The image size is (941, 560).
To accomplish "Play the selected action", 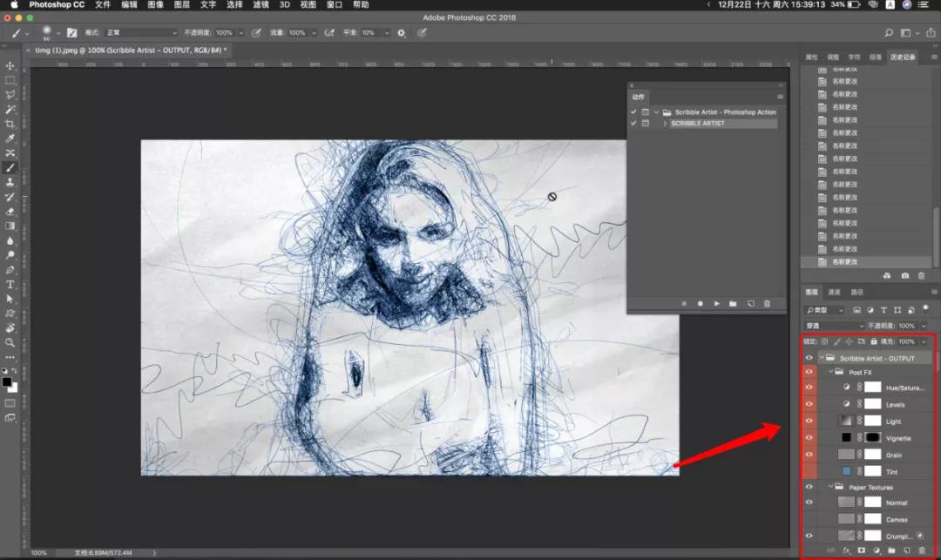I will pyautogui.click(x=716, y=304).
